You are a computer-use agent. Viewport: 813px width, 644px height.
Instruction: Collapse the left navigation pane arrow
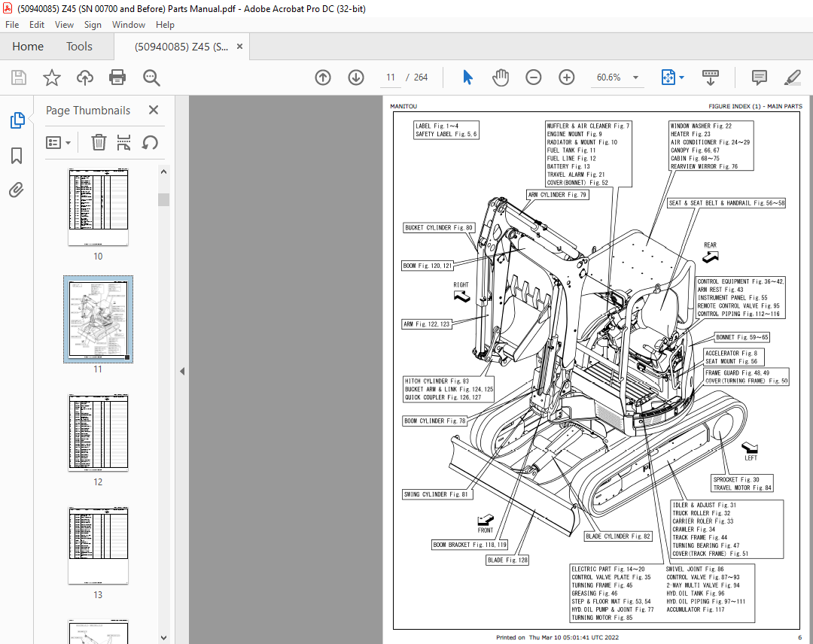(182, 371)
